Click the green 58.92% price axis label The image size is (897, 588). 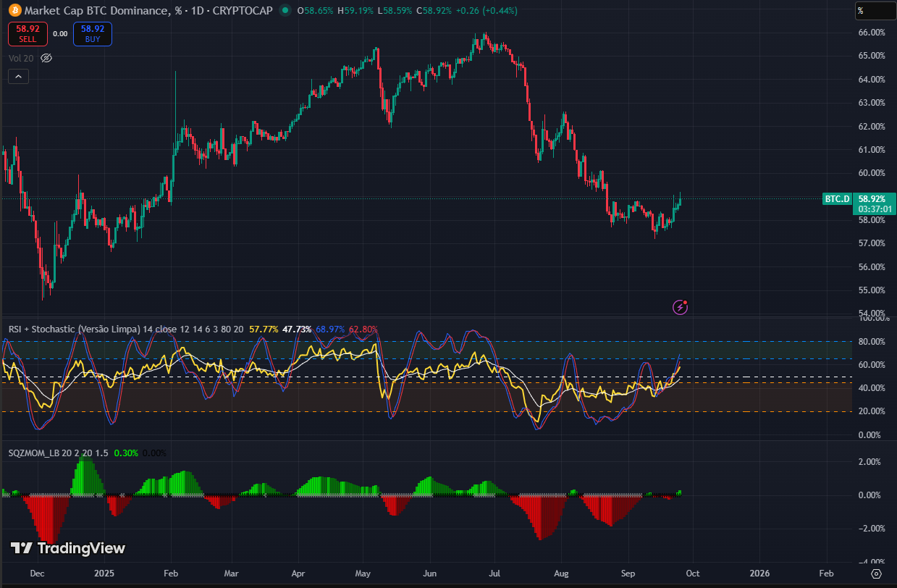click(x=872, y=198)
